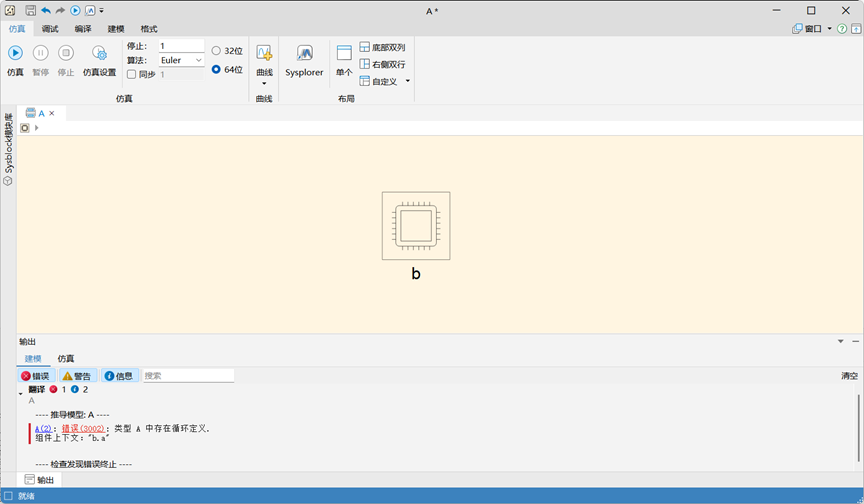Enable the 同步 checkbox

pyautogui.click(x=132, y=74)
